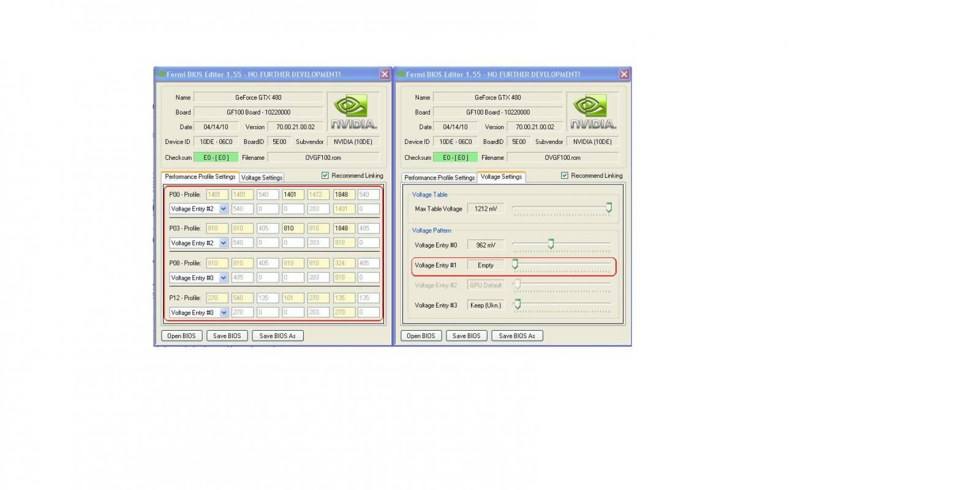This screenshot has height=490, width=980.
Task: Click the 1472 field in P00 profile row
Action: click(x=318, y=195)
